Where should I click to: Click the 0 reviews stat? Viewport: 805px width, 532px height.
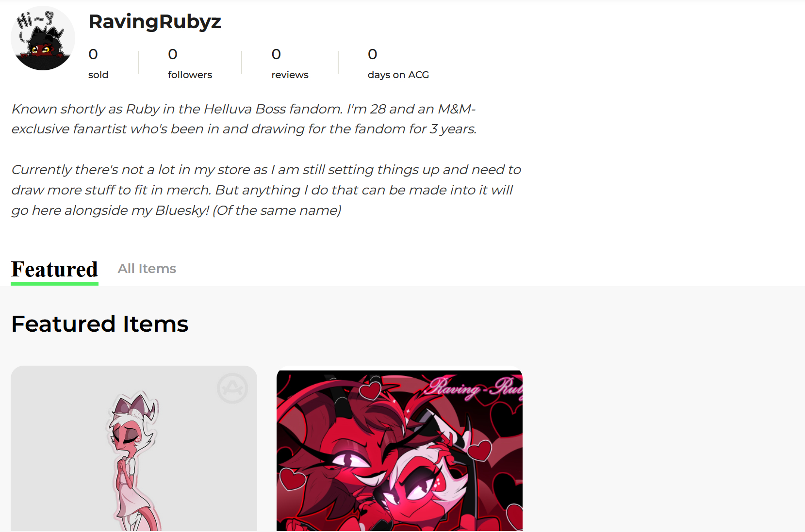coord(290,64)
